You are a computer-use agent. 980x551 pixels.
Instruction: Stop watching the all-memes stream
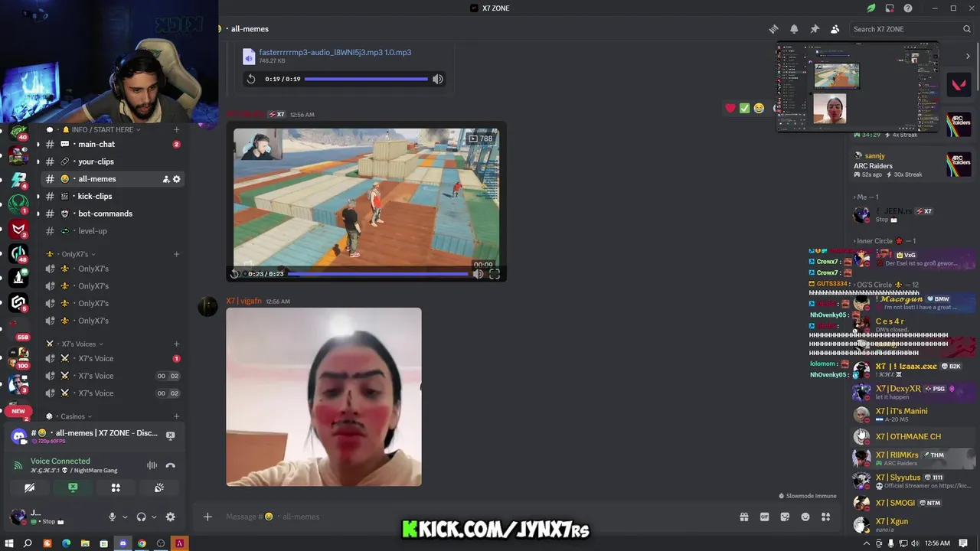pos(170,435)
